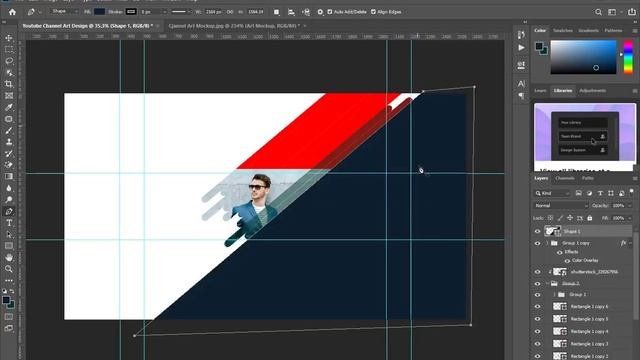Image resolution: width=640 pixels, height=360 pixels.
Task: Filter layers by type (T) icon
Action: pos(600,193)
